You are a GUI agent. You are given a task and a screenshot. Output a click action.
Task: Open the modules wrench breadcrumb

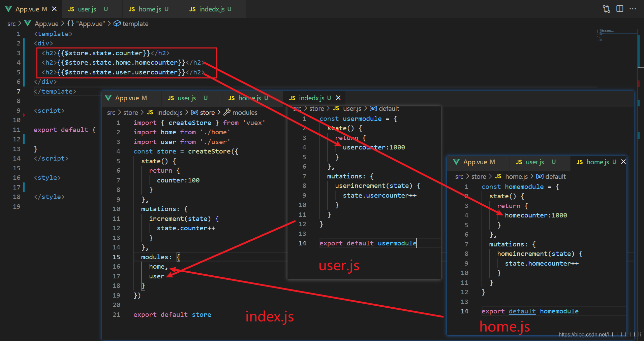point(241,112)
